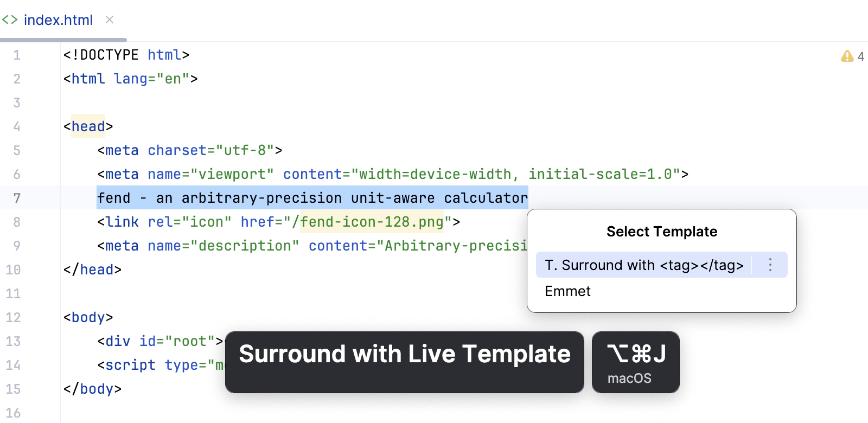Click line number 7 in the gutter
Screen dimensions: 868x423
pos(17,198)
